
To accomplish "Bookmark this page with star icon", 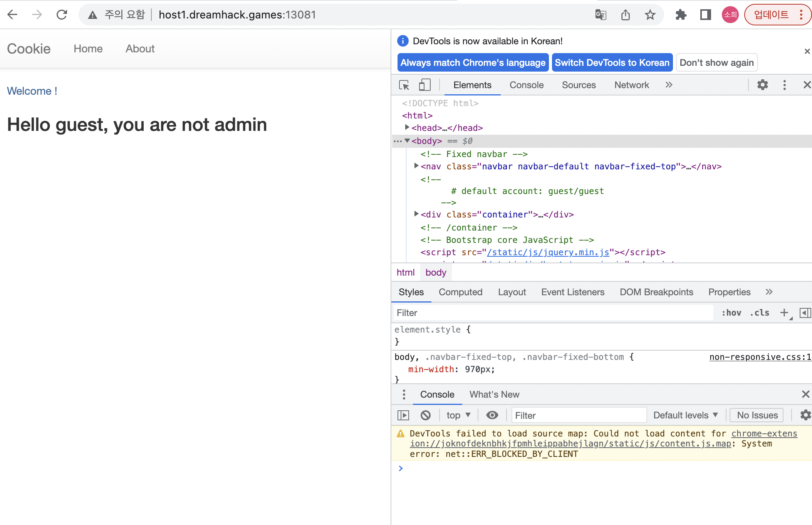I will click(650, 15).
